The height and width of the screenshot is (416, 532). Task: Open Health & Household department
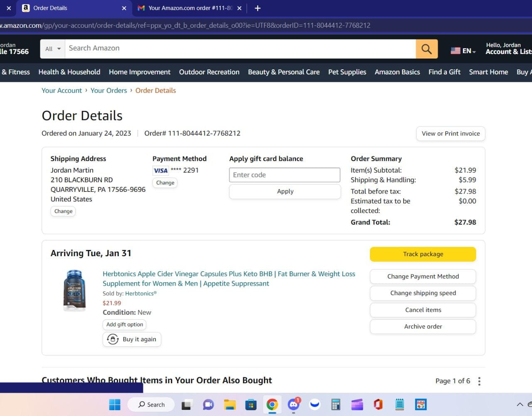pos(69,72)
